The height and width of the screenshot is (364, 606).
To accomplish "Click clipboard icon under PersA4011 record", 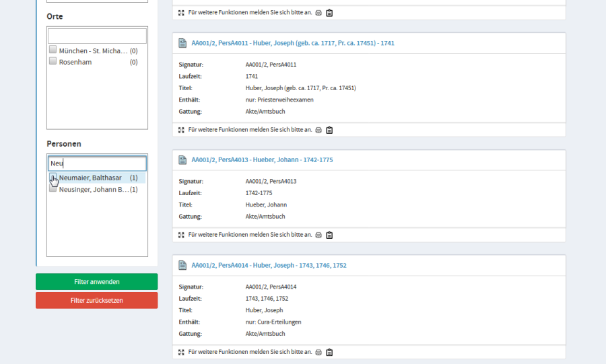I will pos(329,130).
